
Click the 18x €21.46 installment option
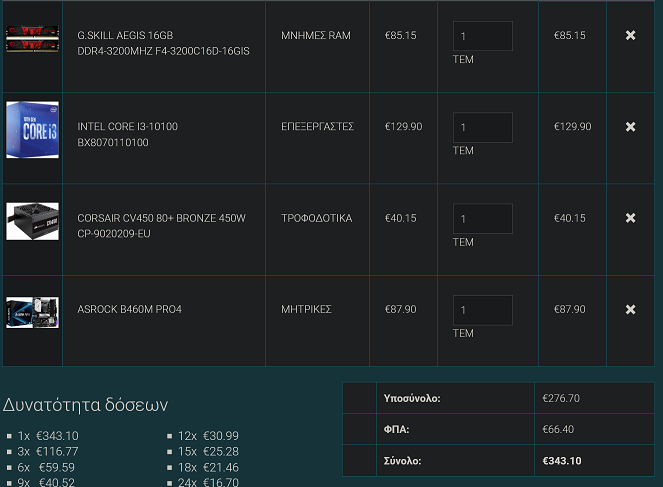coord(208,468)
